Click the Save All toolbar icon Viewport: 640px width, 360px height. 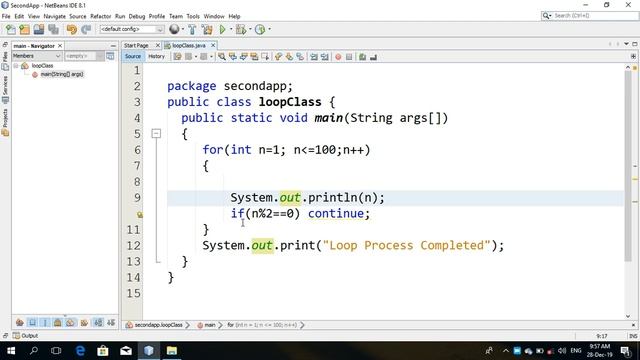pyautogui.click(x=53, y=29)
